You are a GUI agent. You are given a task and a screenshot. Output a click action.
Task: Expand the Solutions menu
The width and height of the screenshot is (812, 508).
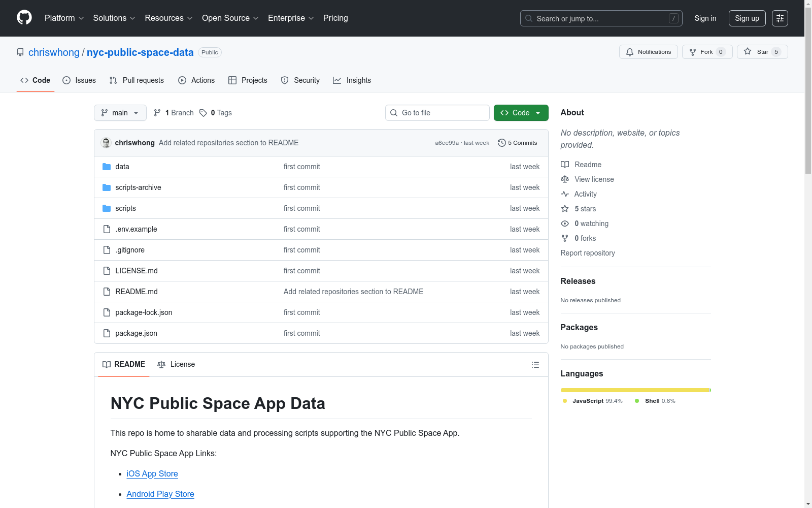coord(114,18)
